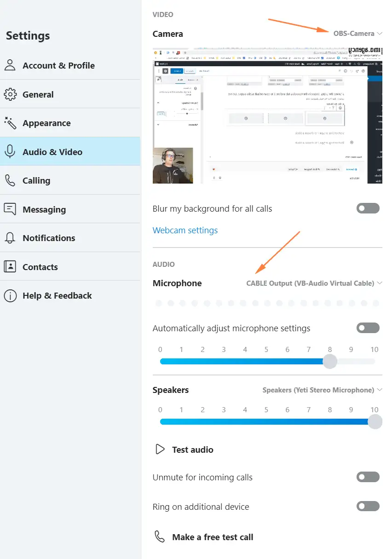Click the Notifications bell icon
392x559 pixels.
point(10,238)
